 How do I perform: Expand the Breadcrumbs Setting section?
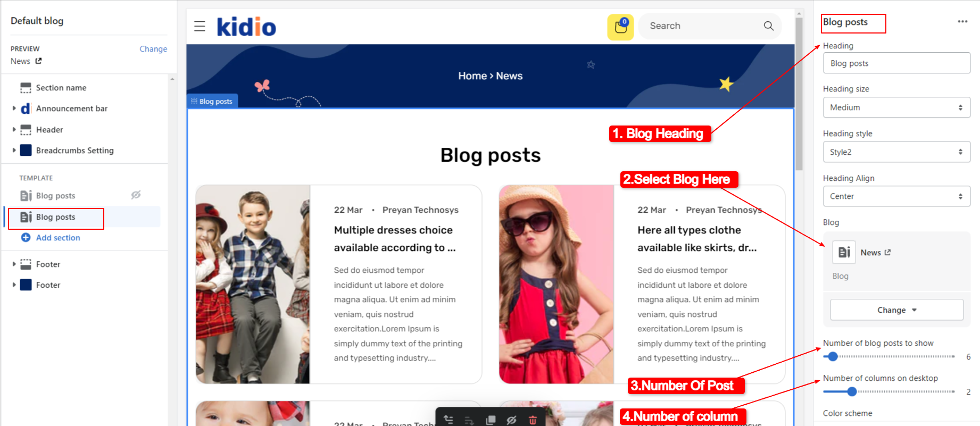coord(14,151)
